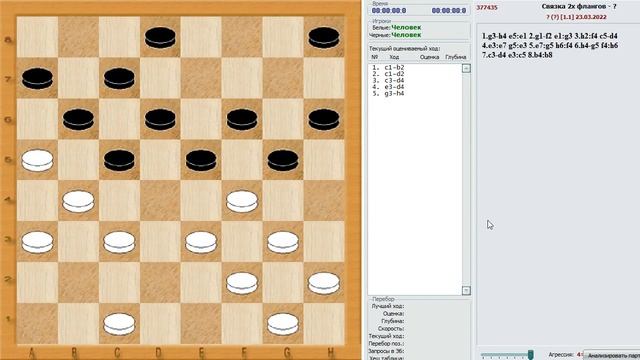Select move 4. e3-d4 in list
Viewport: 640px width, 360px height.
(x=388, y=87)
